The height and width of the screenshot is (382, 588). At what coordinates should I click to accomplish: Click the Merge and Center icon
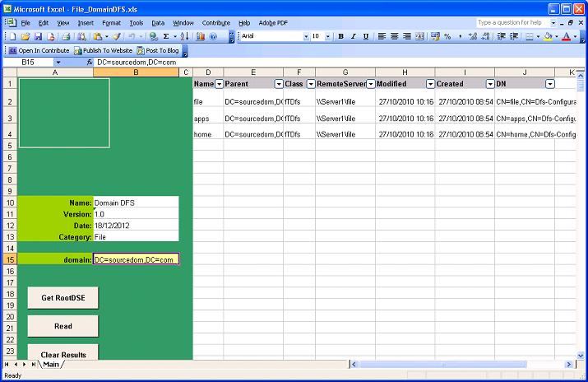click(x=420, y=37)
